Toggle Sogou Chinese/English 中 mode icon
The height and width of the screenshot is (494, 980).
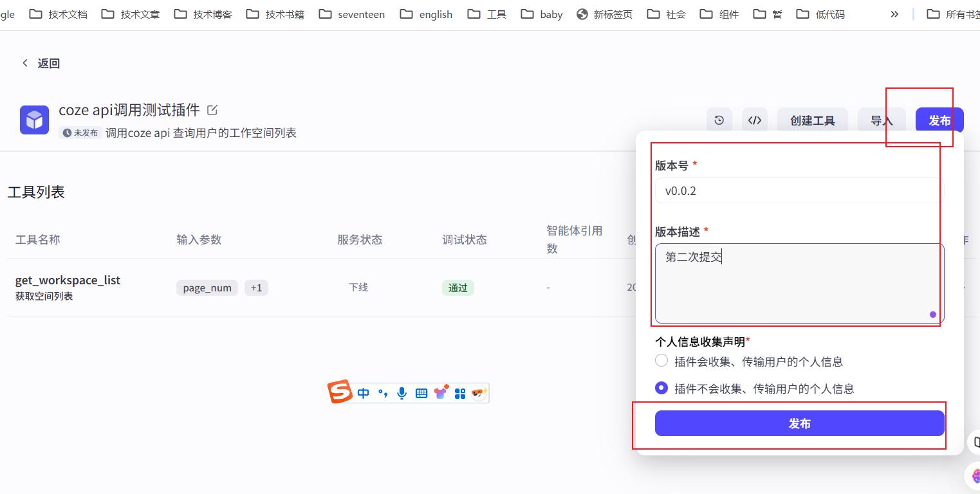364,393
